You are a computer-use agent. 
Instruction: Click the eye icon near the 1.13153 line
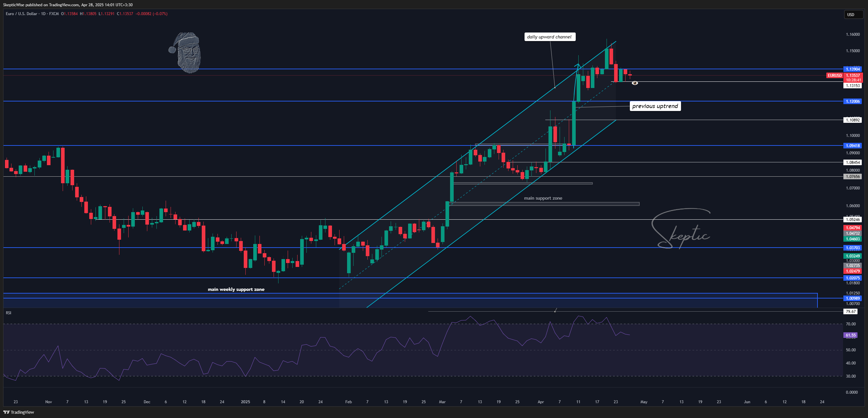pyautogui.click(x=635, y=83)
